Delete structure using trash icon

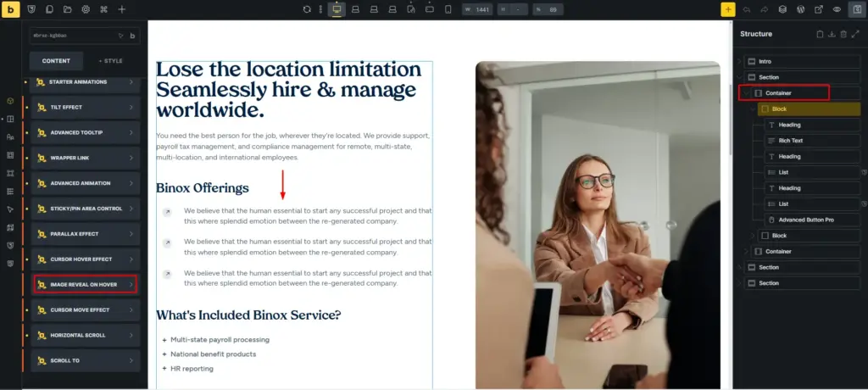(843, 35)
